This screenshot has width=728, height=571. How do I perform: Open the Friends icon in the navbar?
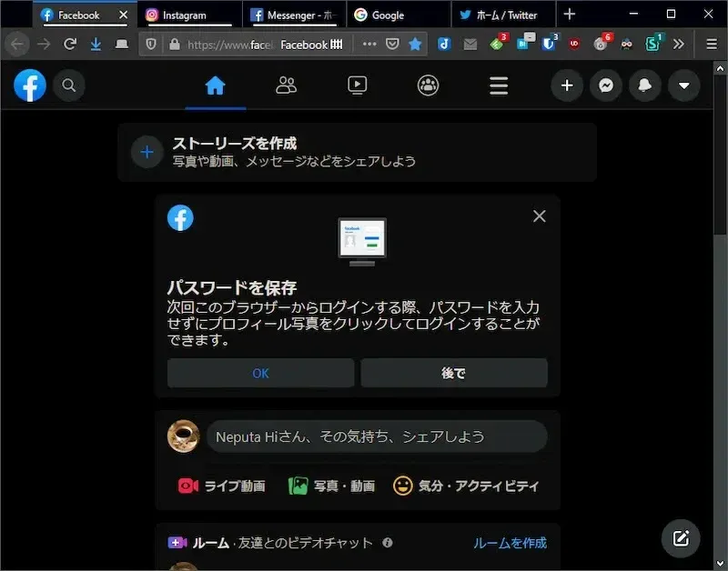coord(286,85)
